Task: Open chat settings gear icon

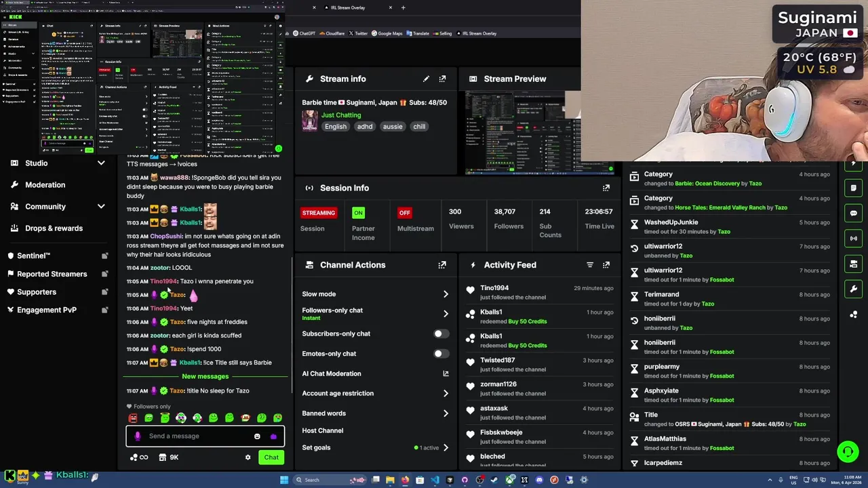Action: (x=248, y=457)
